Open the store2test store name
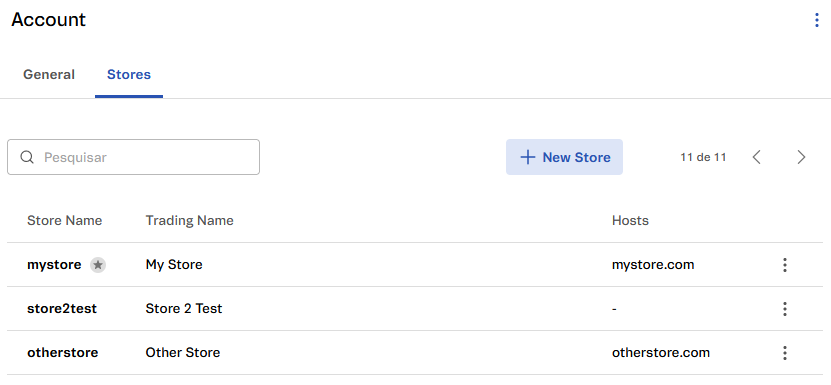This screenshot has width=831, height=385. coord(62,309)
